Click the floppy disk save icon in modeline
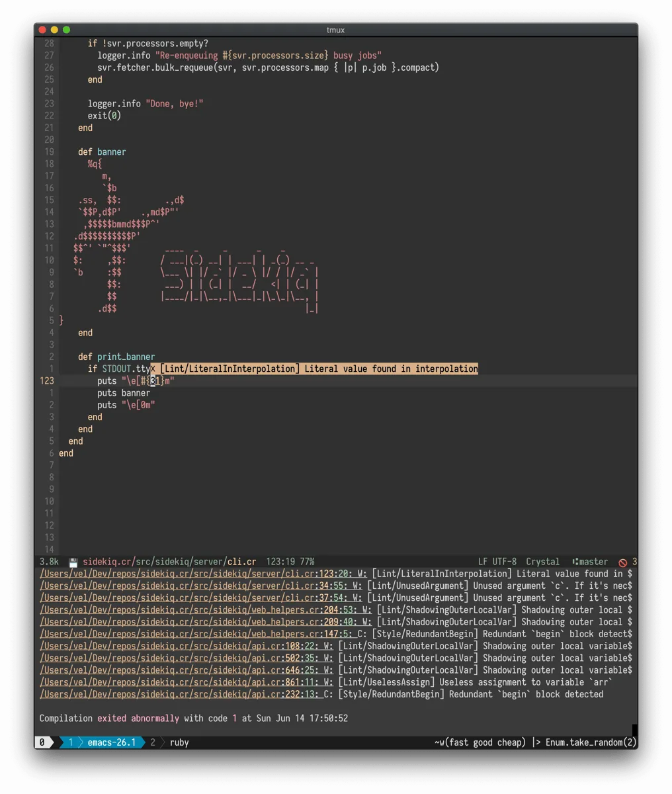The height and width of the screenshot is (794, 672). pos(73,562)
